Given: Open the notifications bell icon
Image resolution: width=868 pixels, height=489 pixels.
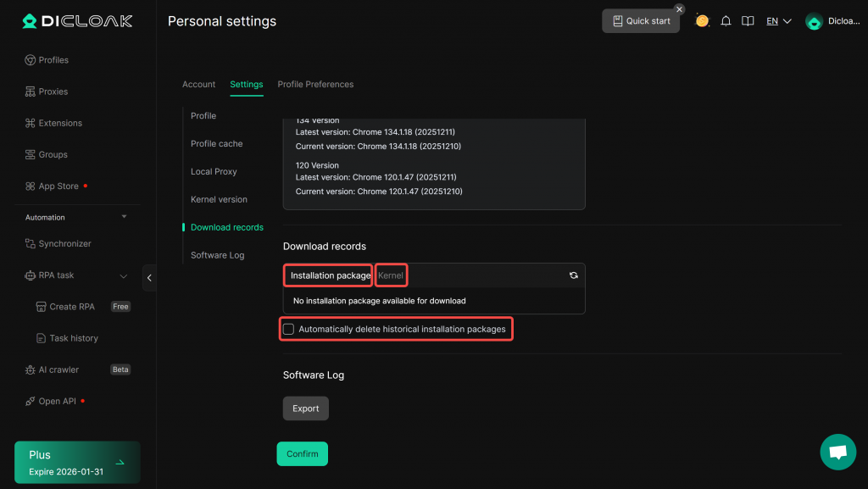Looking at the screenshot, I should 726,21.
